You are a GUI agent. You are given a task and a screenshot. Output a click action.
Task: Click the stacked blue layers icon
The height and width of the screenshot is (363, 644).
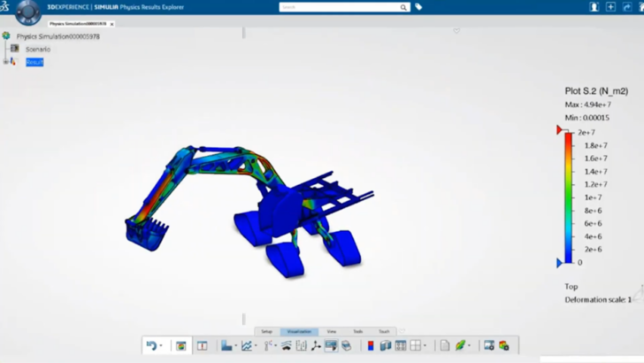tap(346, 345)
